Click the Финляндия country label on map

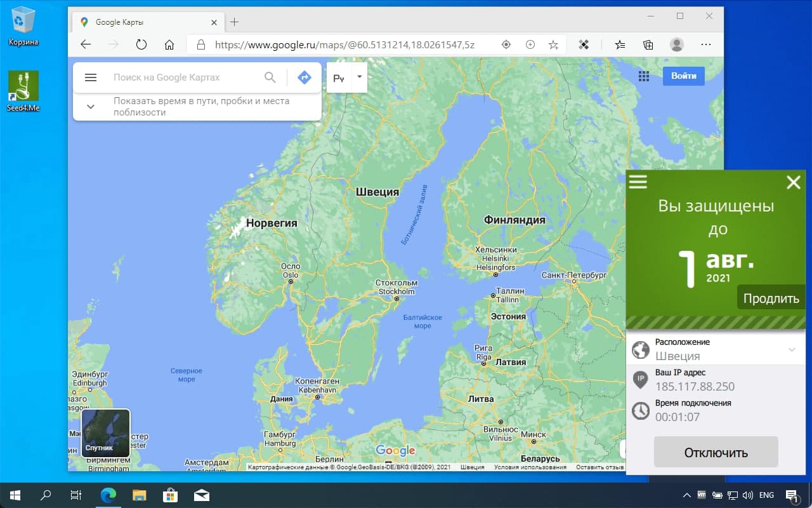coord(514,220)
